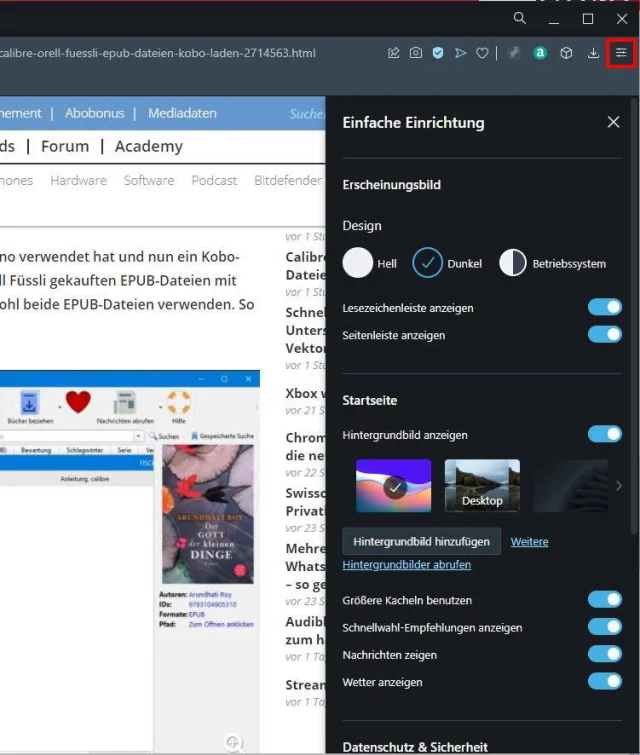Open the green 'a' extension icon
The width and height of the screenshot is (640, 755).
540,53
